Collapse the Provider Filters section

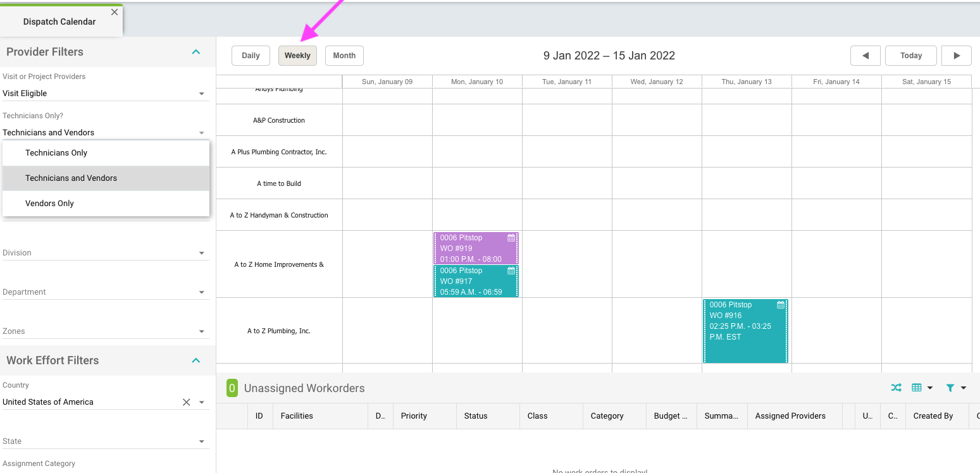196,52
